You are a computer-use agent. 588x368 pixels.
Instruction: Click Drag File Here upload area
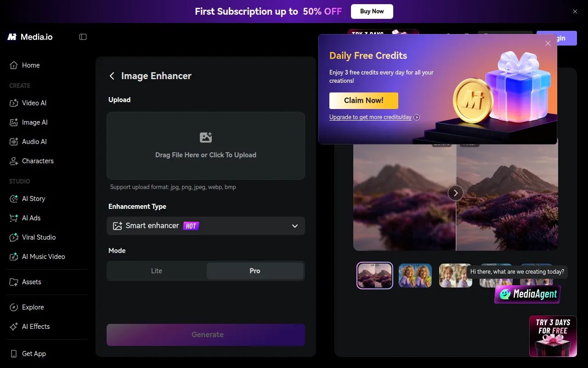point(206,145)
